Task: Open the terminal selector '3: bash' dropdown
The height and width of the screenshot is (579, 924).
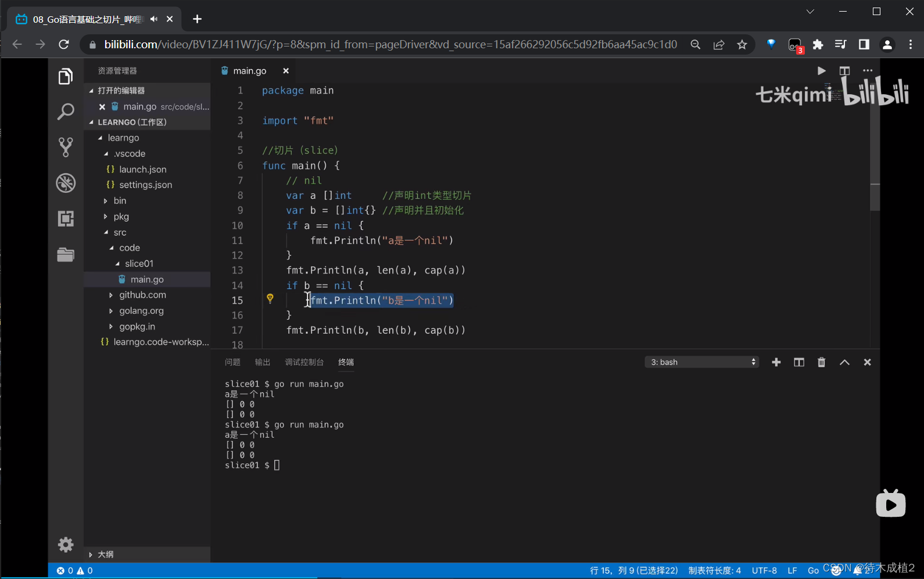Action: tap(702, 362)
